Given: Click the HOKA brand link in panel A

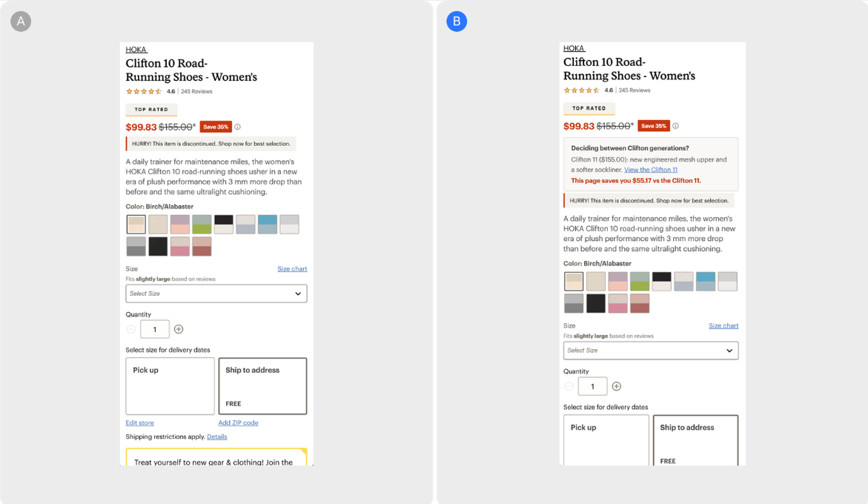Looking at the screenshot, I should [x=136, y=50].
